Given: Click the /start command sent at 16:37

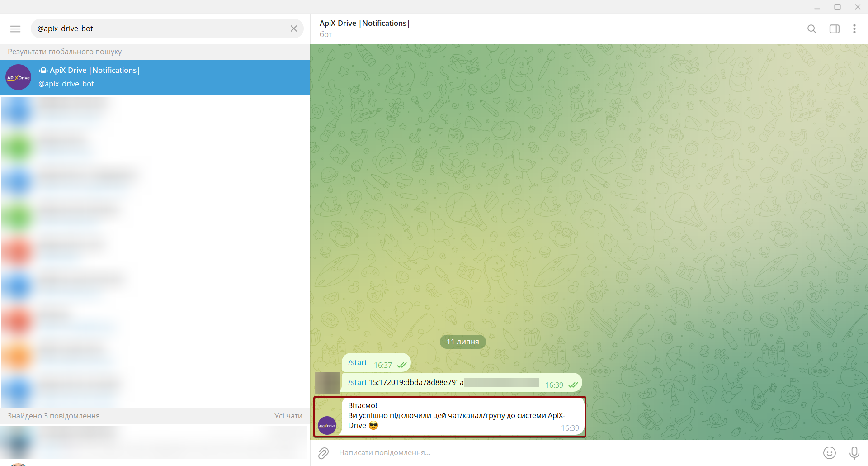Looking at the screenshot, I should click(358, 363).
